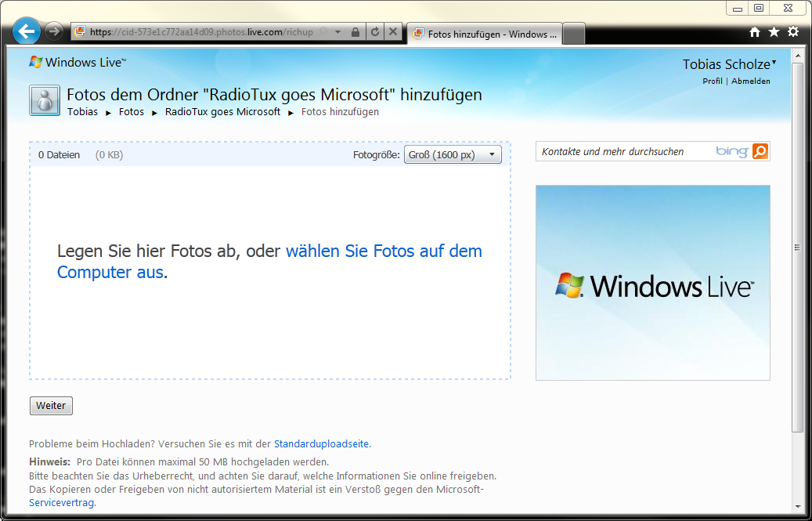812x521 pixels.
Task: Click the Weiter button
Action: [x=51, y=406]
